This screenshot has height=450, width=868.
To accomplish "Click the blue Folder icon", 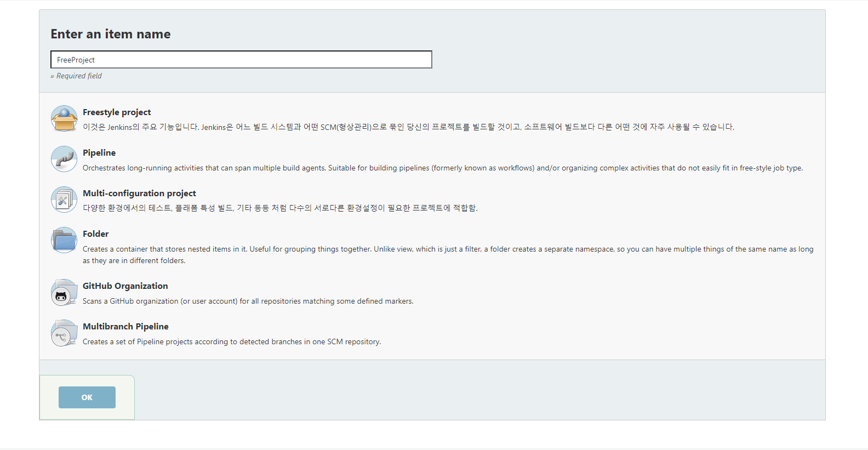I will (64, 240).
